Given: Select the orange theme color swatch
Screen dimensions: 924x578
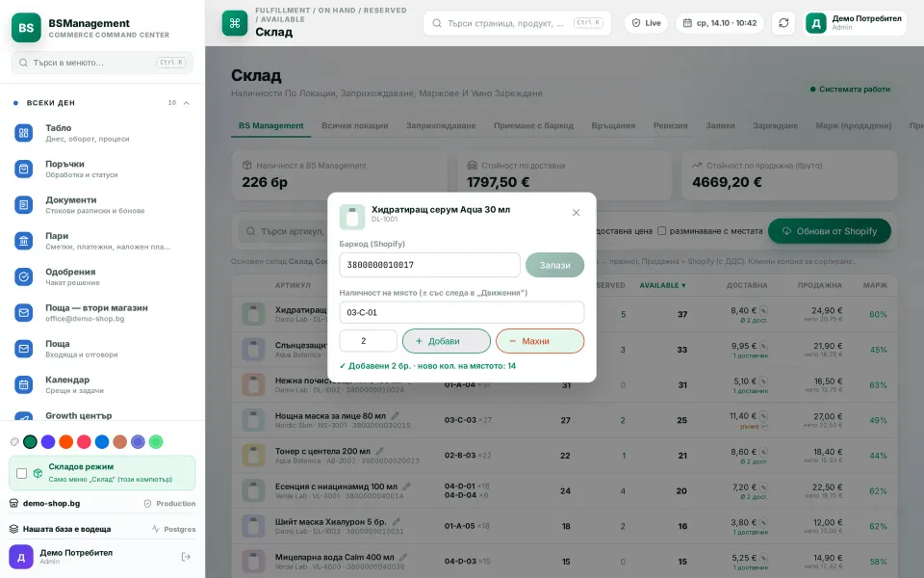Looking at the screenshot, I should pyautogui.click(x=66, y=442).
